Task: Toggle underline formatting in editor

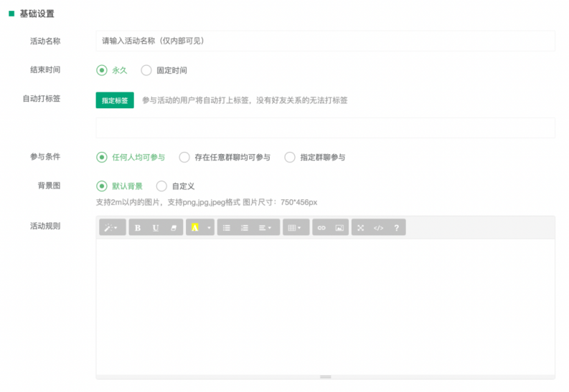Action: coord(156,227)
